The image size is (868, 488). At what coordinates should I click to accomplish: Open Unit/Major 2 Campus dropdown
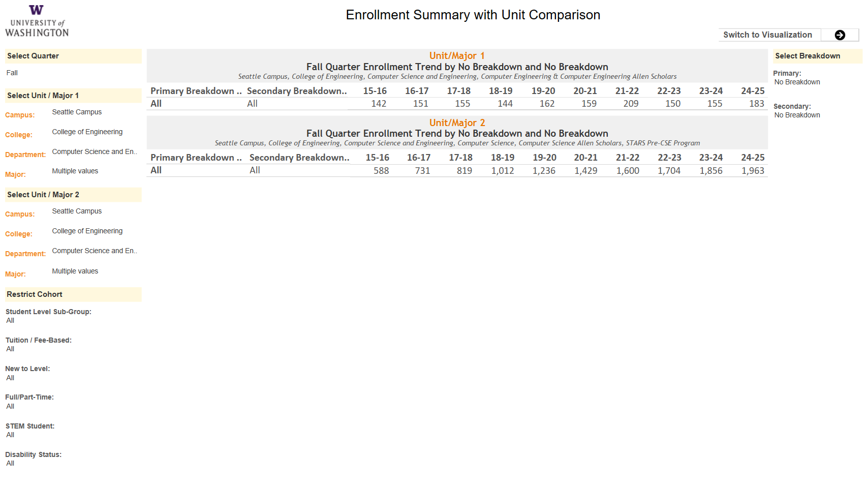pyautogui.click(x=95, y=211)
